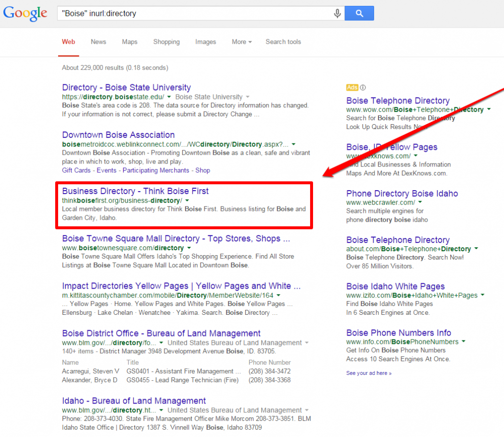Start a voice search with the microphone icon
The height and width of the screenshot is (437, 504).
pos(337,13)
